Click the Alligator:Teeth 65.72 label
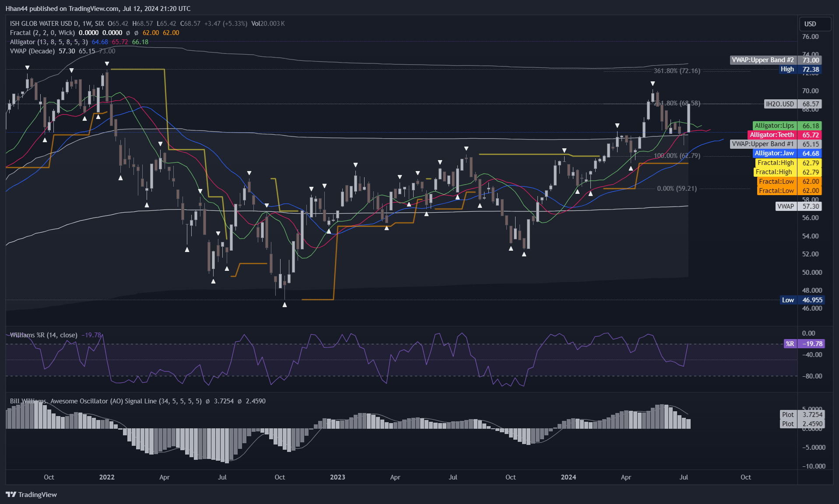 (x=784, y=135)
